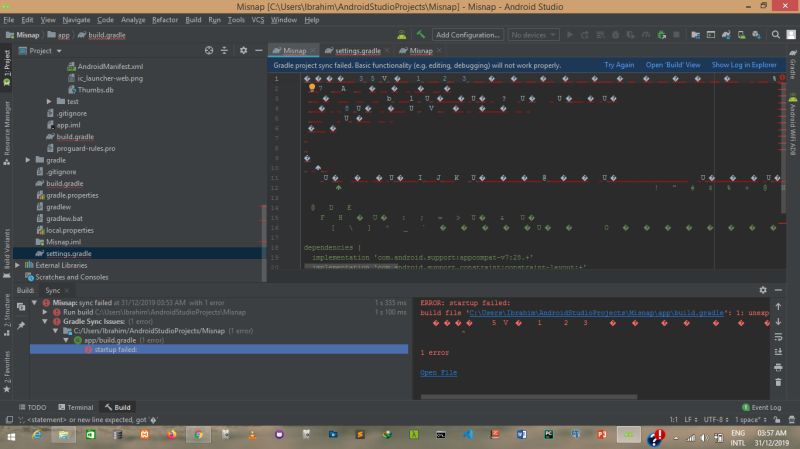Open the Terminal tool tab
This screenshot has height=449, width=800.
coord(76,407)
